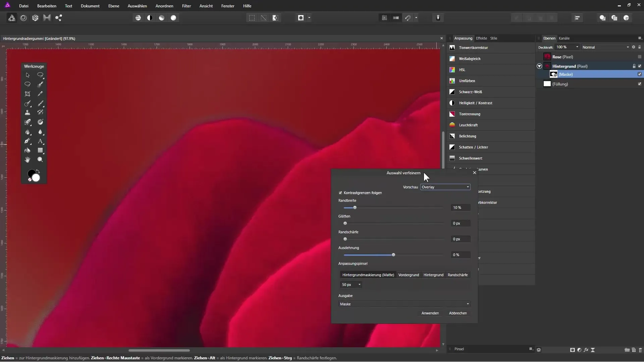Hide the Hintergrund (Pixel) layer
This screenshot has height=362, width=644.
click(x=640, y=66)
